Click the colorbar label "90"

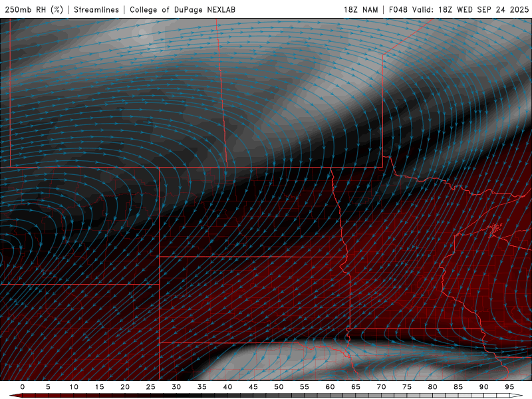[x=483, y=387]
